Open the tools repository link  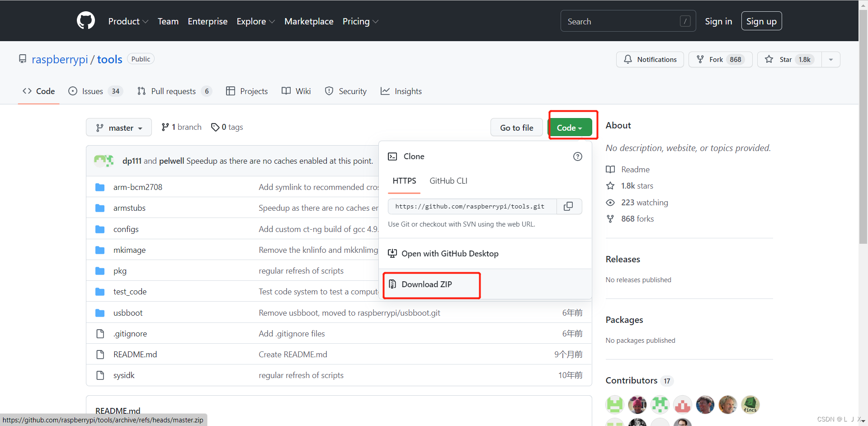(x=110, y=59)
